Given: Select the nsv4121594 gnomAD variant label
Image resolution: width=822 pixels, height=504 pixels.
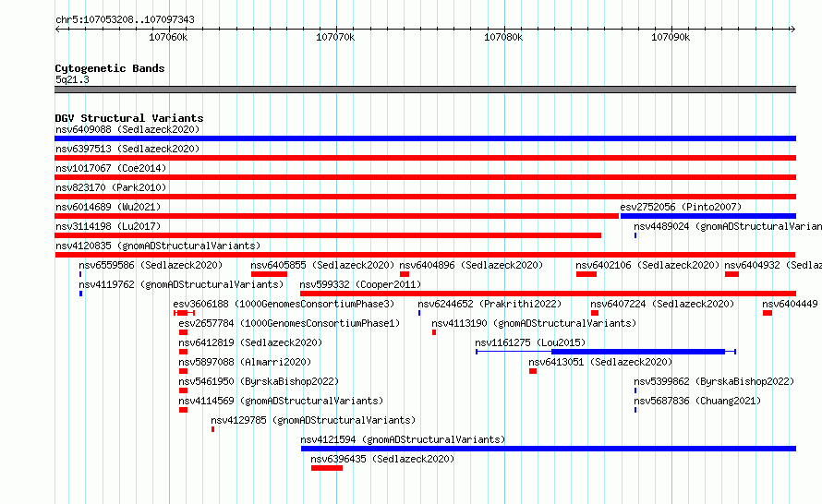Looking at the screenshot, I should pos(403,439).
